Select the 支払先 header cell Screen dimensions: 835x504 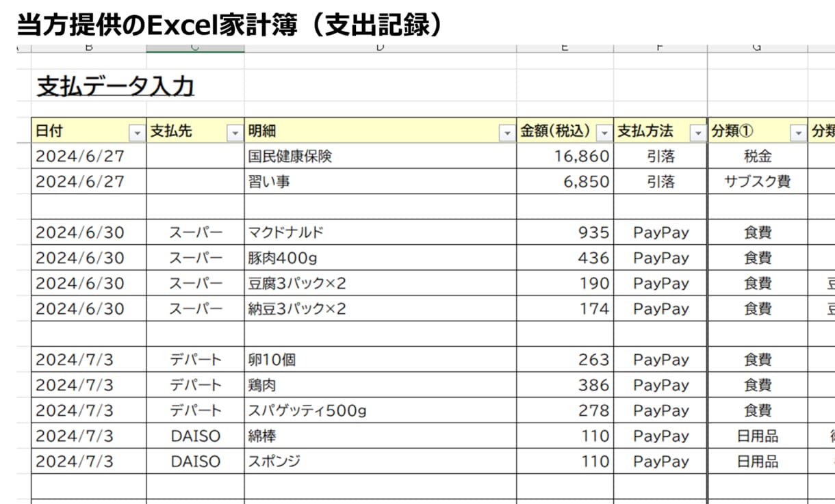[196, 131]
